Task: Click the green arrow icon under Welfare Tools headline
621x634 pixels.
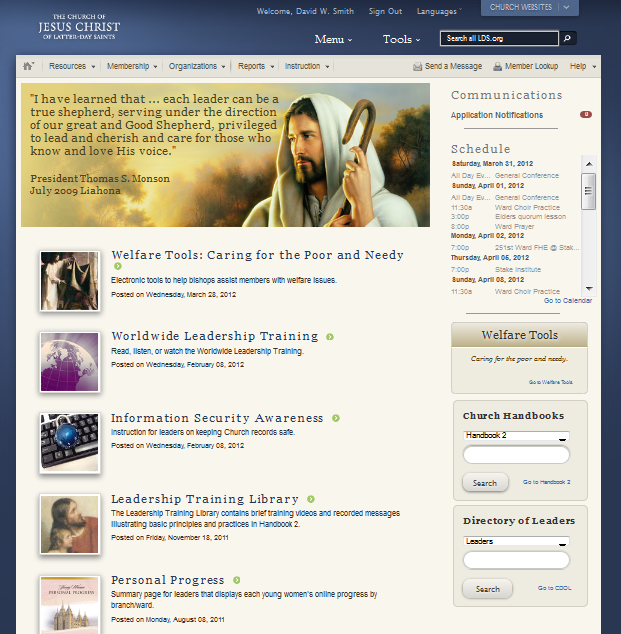Action: coord(118,266)
